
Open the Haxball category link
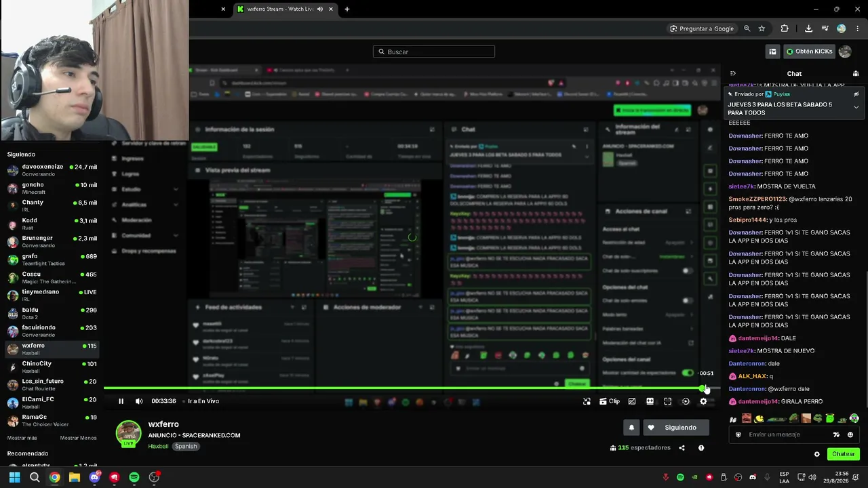(158, 446)
